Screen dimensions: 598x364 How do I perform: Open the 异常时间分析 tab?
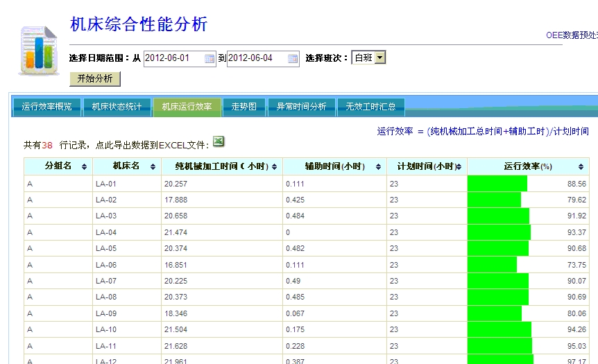coord(301,107)
